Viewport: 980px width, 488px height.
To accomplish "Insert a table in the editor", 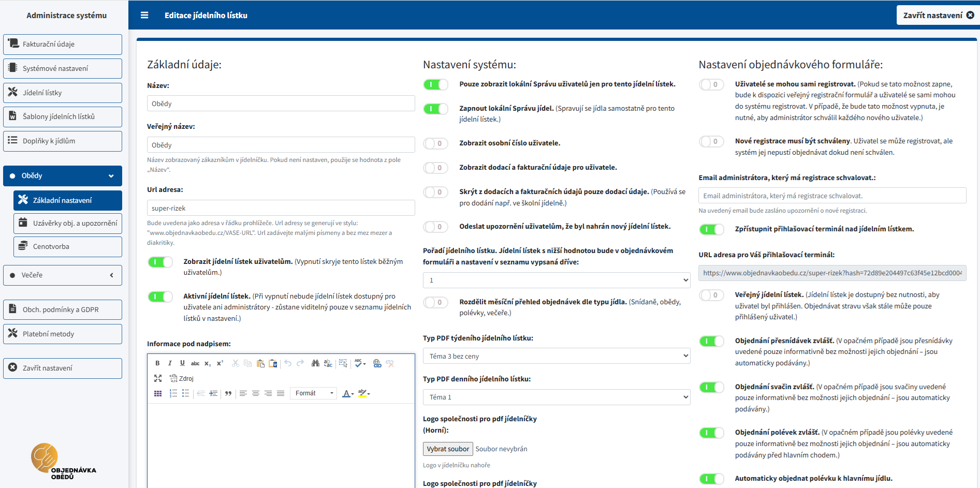I will click(158, 393).
